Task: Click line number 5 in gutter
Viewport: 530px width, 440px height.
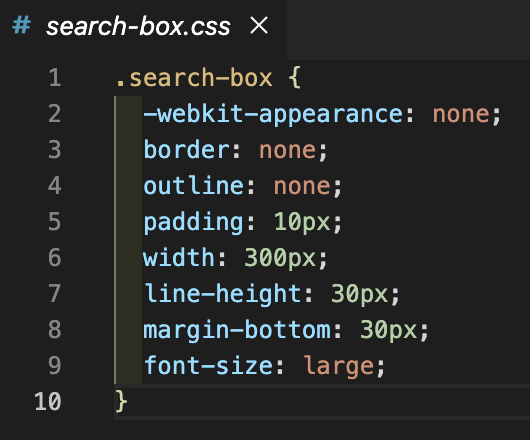Action: [54, 222]
